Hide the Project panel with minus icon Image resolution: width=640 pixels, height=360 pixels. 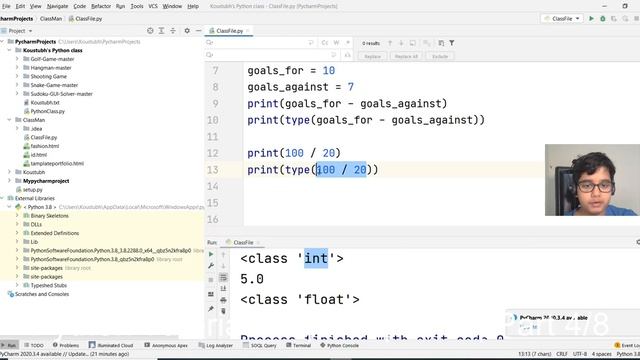pos(198,31)
